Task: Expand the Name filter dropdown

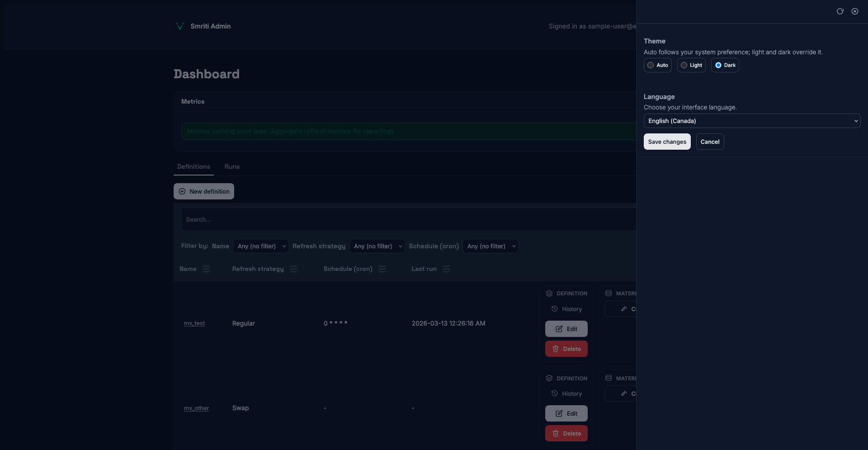Action: (261, 246)
